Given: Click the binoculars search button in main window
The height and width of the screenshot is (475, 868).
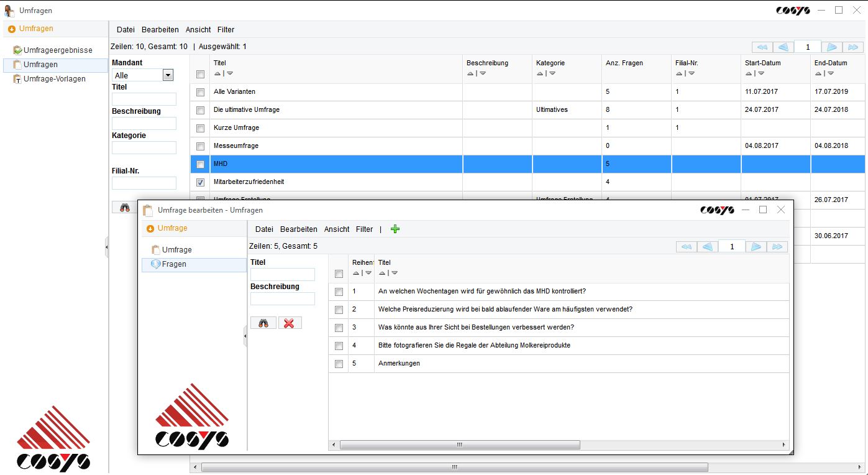Looking at the screenshot, I should click(x=124, y=208).
